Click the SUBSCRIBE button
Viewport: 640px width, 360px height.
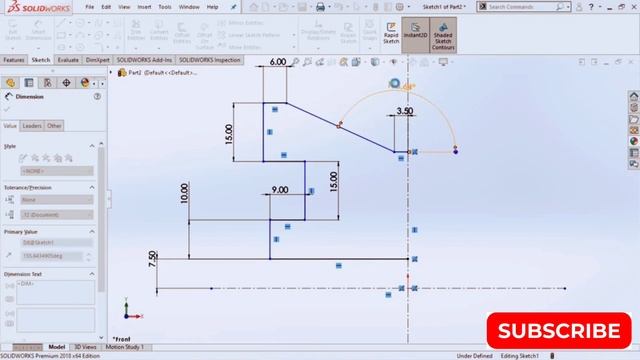559,331
